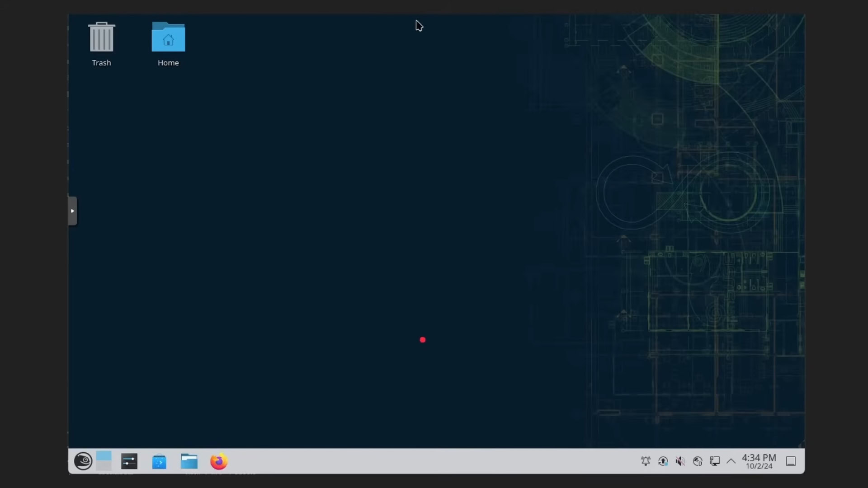Open the wired network tray icon

[x=715, y=461]
